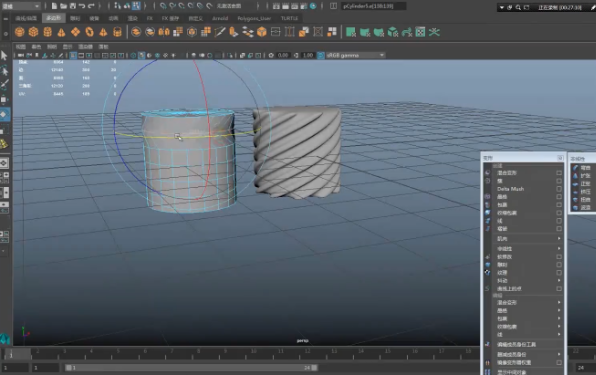Undo the last action

[x=82, y=6]
